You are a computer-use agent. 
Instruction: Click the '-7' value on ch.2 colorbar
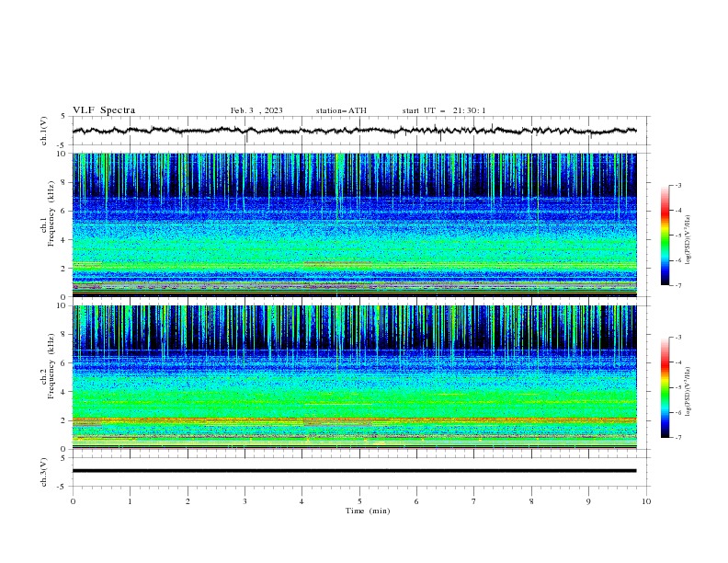[677, 437]
